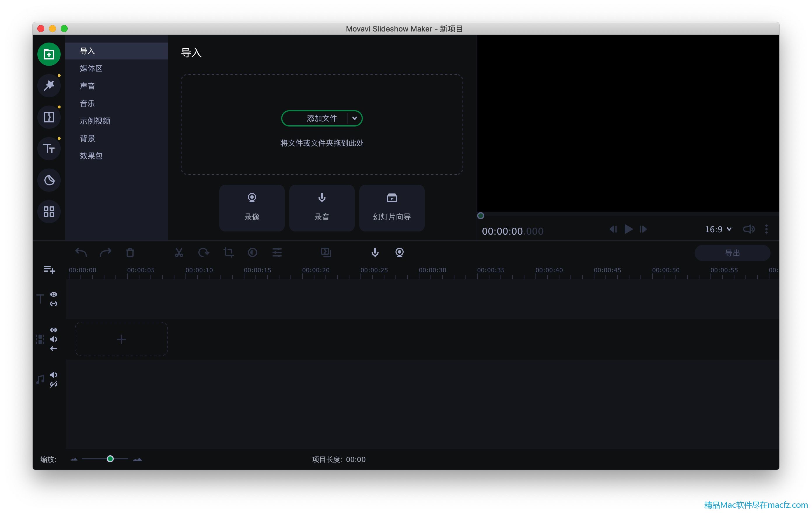Select 背景 in the side list
This screenshot has height=513, width=812.
(117, 138)
